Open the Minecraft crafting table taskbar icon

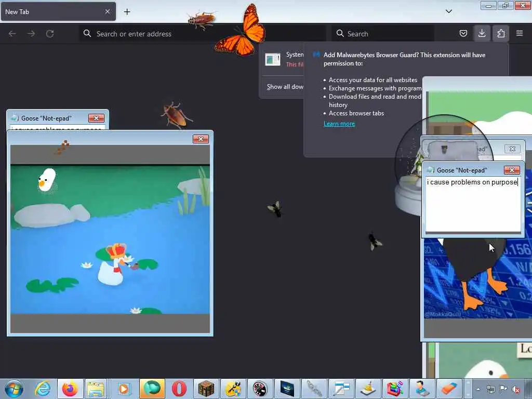[x=206, y=389]
